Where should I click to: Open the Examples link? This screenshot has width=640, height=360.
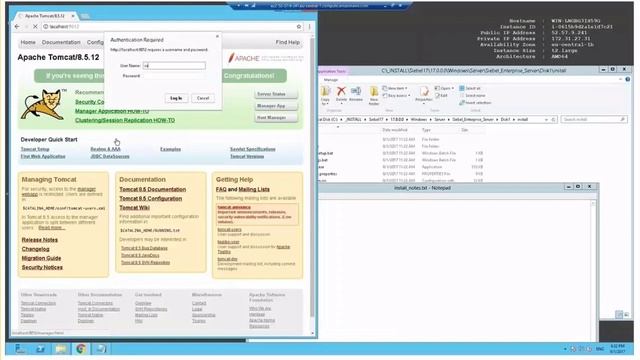tap(171, 149)
